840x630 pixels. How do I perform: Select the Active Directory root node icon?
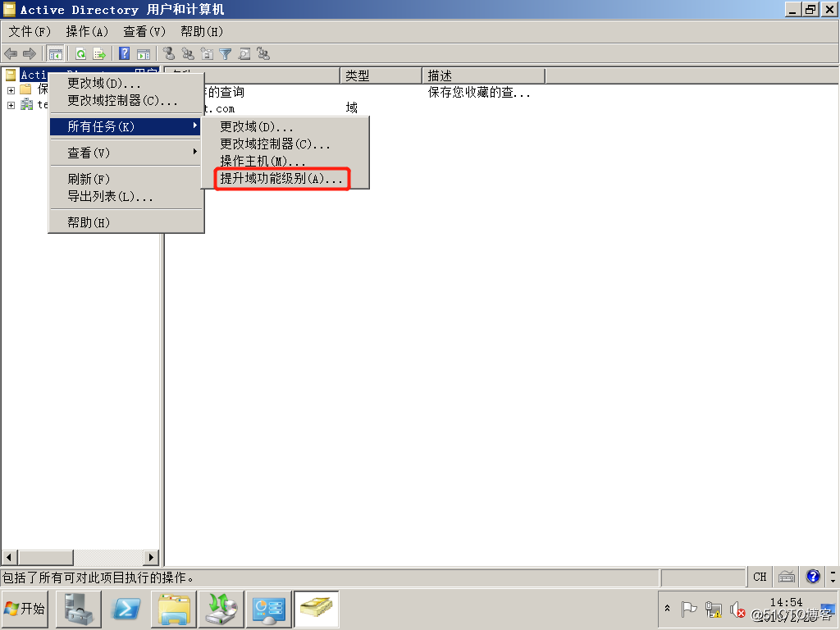(11, 75)
